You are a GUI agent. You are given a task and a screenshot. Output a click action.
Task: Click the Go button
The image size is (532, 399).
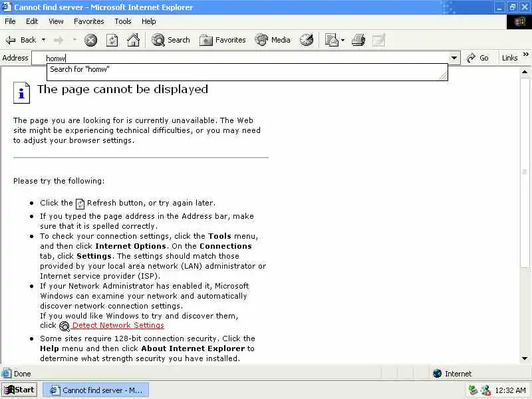coord(477,58)
